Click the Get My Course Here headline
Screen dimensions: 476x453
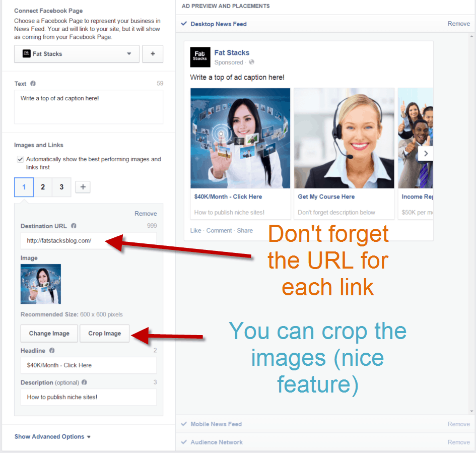click(326, 197)
